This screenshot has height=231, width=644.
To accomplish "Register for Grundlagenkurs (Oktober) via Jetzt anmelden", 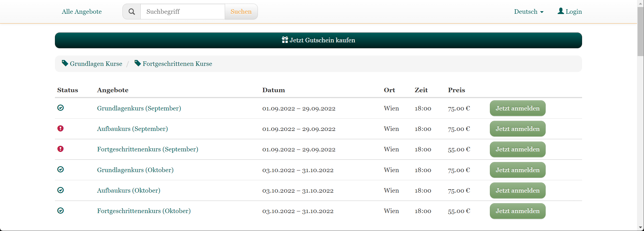I will pyautogui.click(x=517, y=170).
